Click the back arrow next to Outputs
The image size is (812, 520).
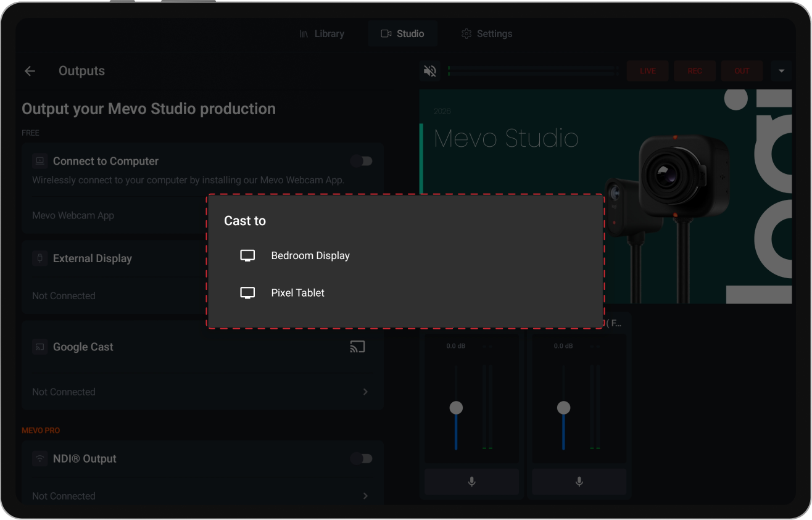pos(30,70)
